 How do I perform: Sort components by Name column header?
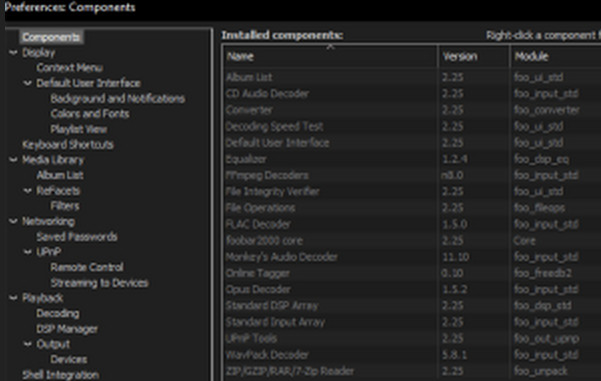(330, 56)
